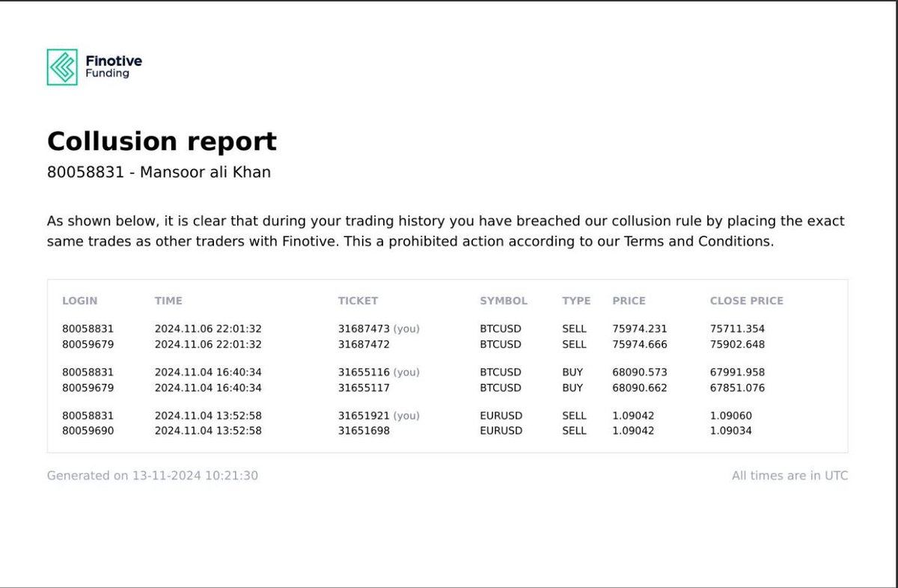Click close price 1.09060

tap(731, 415)
